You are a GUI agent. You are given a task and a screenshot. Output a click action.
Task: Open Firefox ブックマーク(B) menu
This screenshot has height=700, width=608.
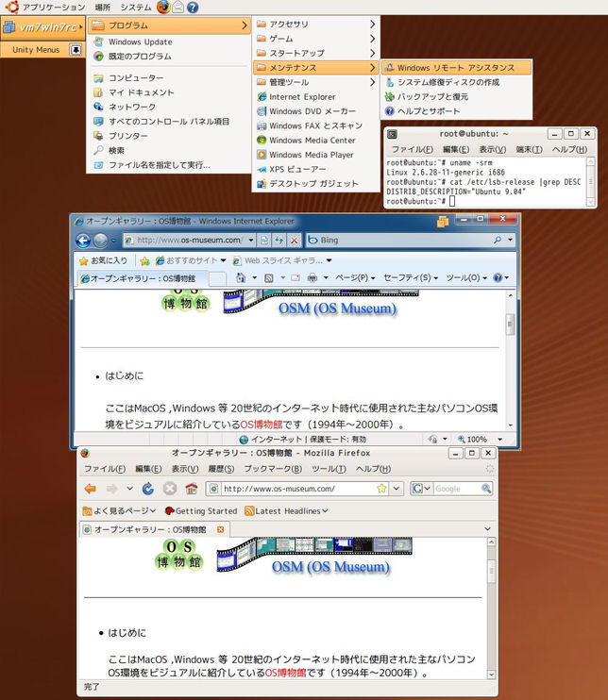[273, 469]
